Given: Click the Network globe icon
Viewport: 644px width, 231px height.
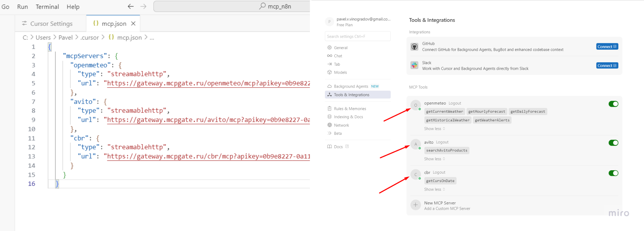Looking at the screenshot, I should pyautogui.click(x=329, y=125).
